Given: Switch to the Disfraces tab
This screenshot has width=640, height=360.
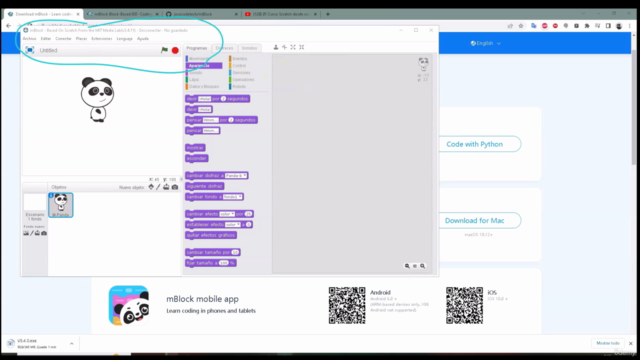Looking at the screenshot, I should click(224, 48).
